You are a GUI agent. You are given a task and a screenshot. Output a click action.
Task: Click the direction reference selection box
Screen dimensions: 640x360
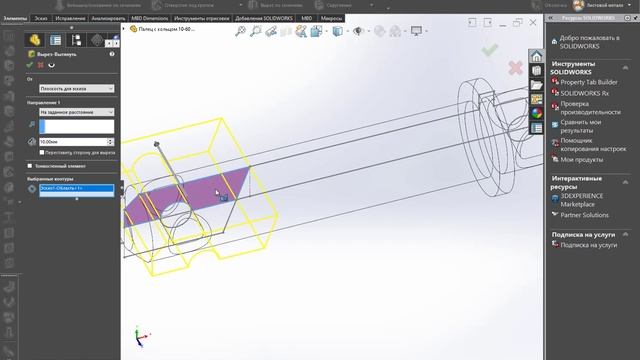click(x=76, y=126)
